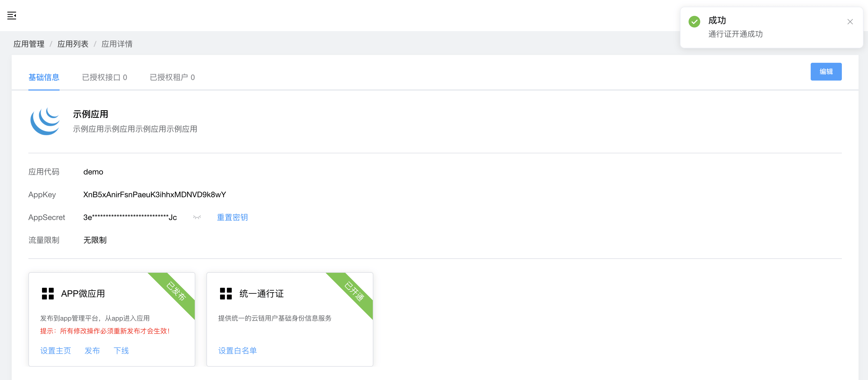
Task: Navigate to 应用列表 breadcrumb
Action: coord(73,44)
